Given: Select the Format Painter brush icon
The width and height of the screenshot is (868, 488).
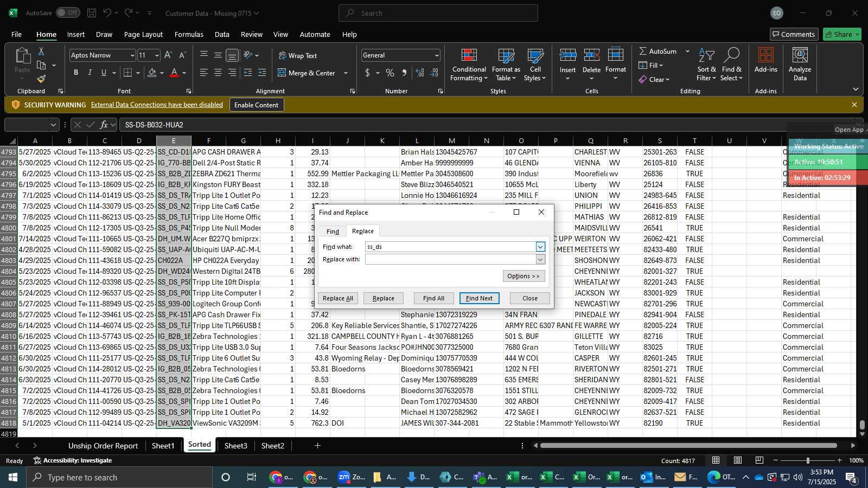Looking at the screenshot, I should (41, 79).
